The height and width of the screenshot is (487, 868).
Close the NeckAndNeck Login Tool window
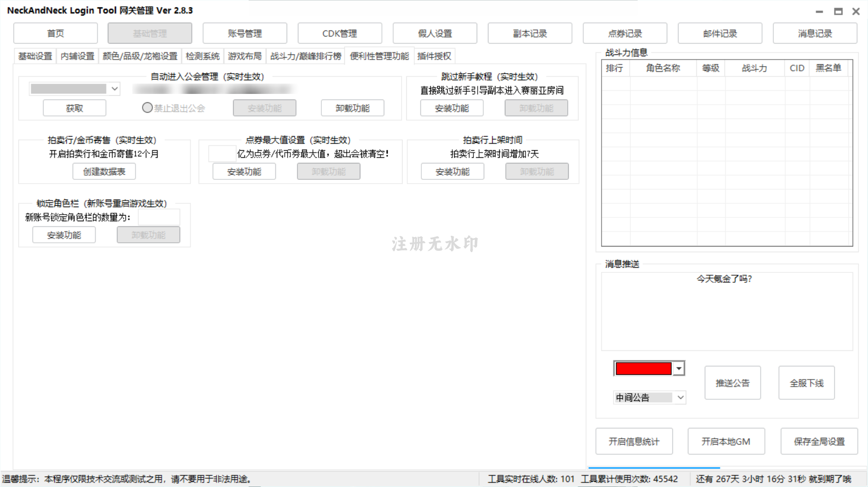coord(856,11)
